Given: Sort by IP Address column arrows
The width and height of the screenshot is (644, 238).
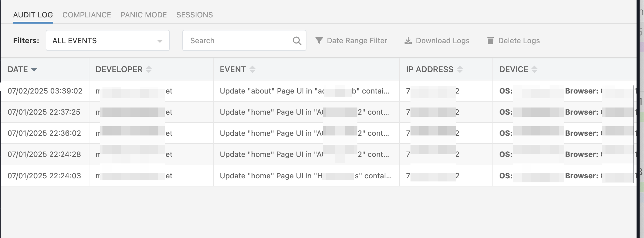Looking at the screenshot, I should click(x=460, y=69).
